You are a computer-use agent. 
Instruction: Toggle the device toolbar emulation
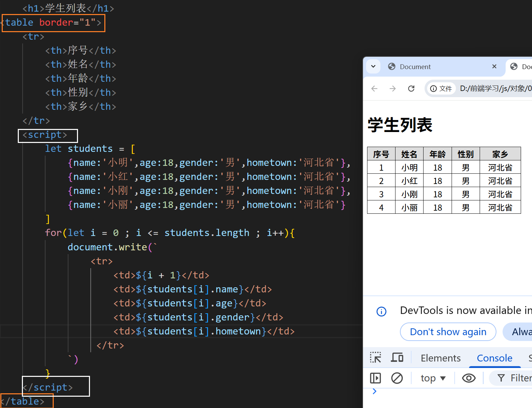pos(397,358)
